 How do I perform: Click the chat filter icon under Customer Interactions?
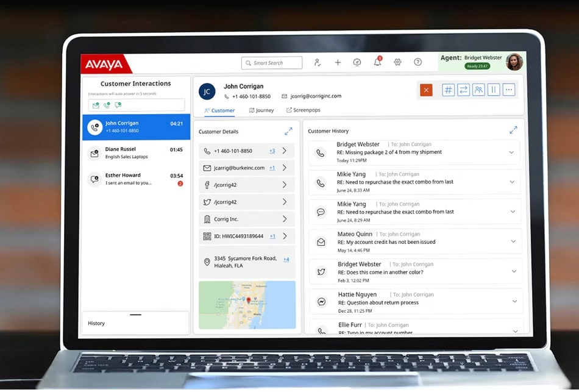click(x=118, y=105)
